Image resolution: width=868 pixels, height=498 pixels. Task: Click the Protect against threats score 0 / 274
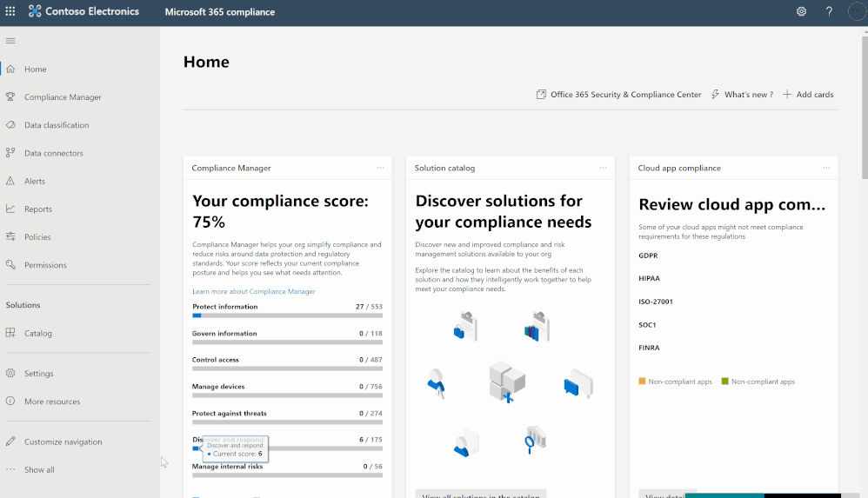tap(371, 414)
